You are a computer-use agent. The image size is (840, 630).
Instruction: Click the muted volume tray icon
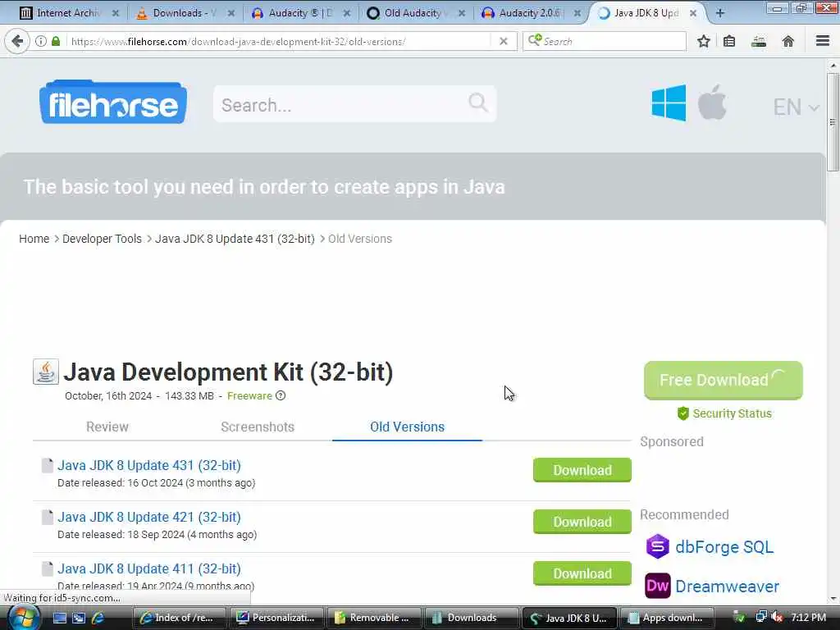[x=777, y=618]
